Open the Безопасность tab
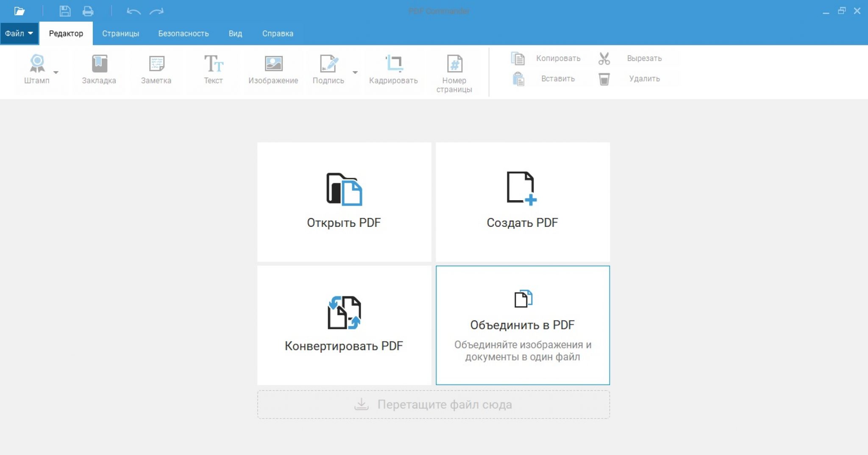This screenshot has height=455, width=868. pos(184,33)
